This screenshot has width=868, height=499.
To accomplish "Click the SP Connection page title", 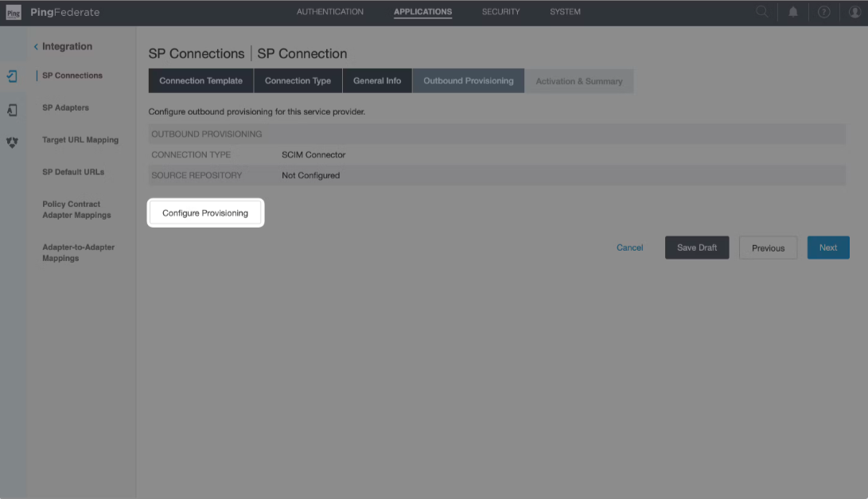I will click(x=302, y=54).
